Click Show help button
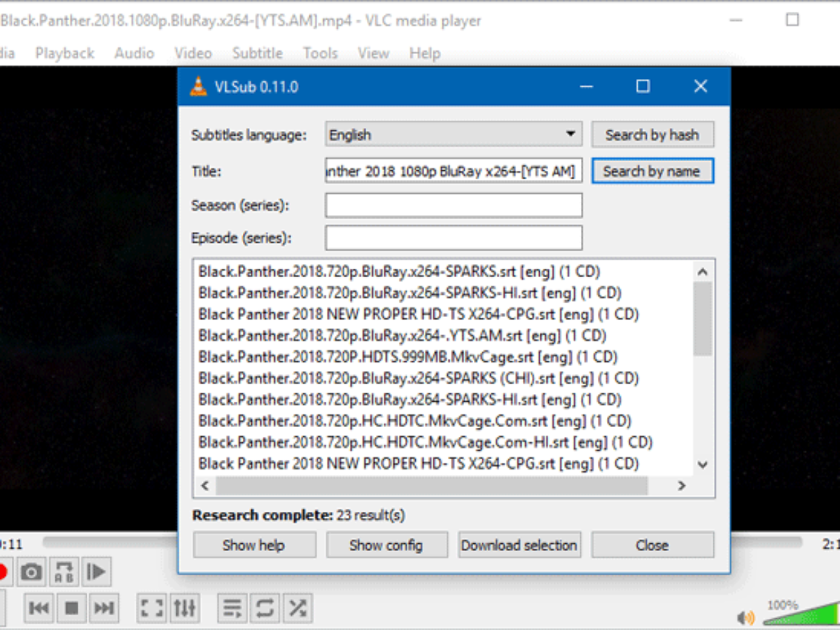This screenshot has width=840, height=630. pyautogui.click(x=254, y=545)
